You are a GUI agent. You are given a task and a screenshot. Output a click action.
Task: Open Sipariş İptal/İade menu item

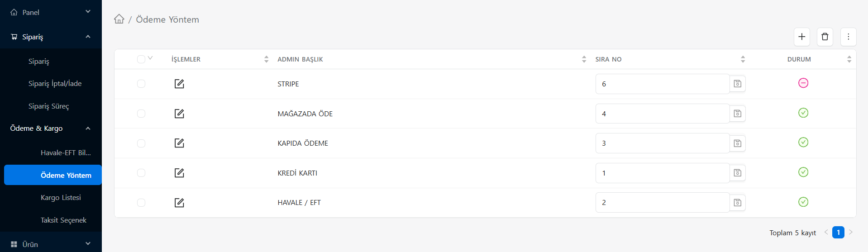point(55,84)
